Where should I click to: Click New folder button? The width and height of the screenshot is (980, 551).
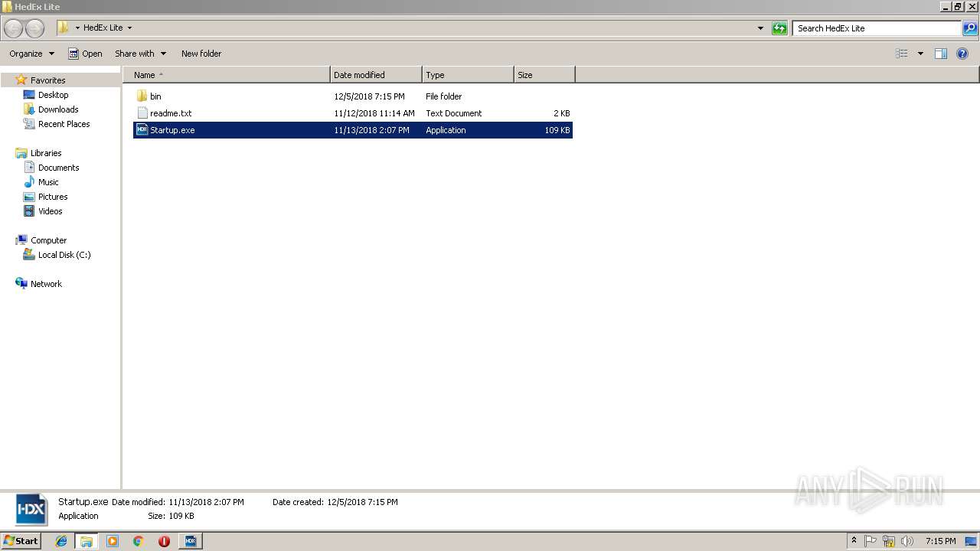tap(201, 54)
